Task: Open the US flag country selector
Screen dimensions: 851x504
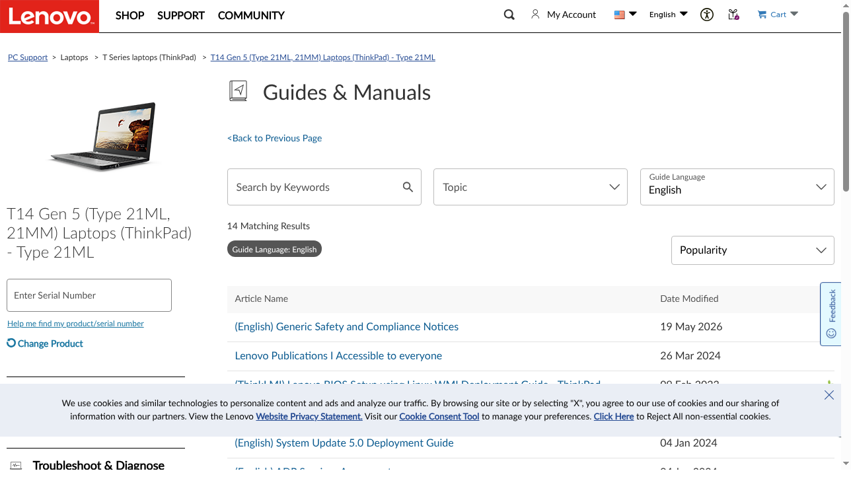Action: [625, 15]
